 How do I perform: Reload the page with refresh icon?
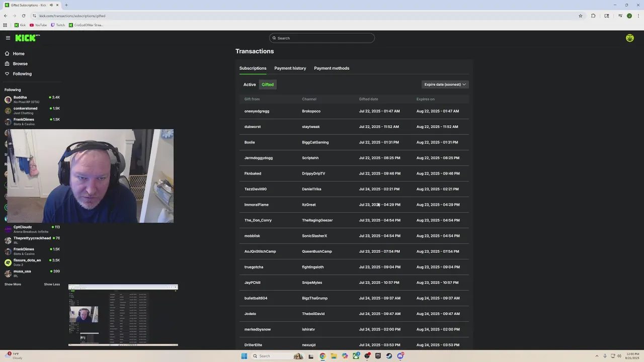23,16
